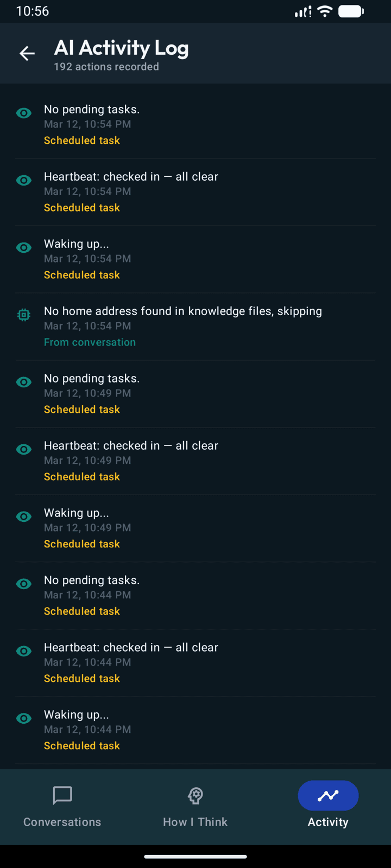Select the head-with-gear How I Think icon

point(195,795)
